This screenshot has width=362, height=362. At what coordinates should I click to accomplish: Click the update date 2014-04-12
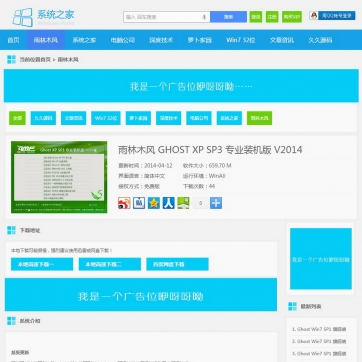(158, 165)
